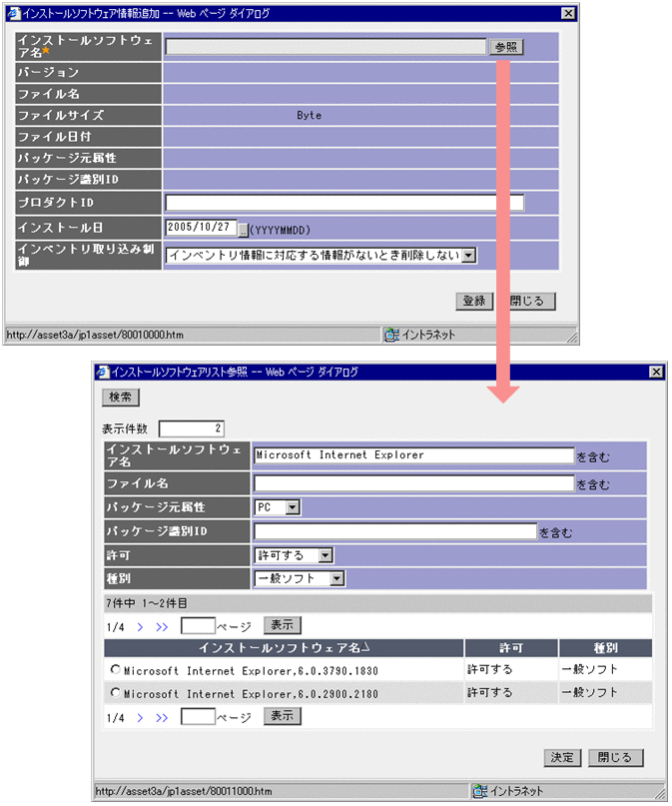Click the bottom 表示 display button

tap(282, 715)
